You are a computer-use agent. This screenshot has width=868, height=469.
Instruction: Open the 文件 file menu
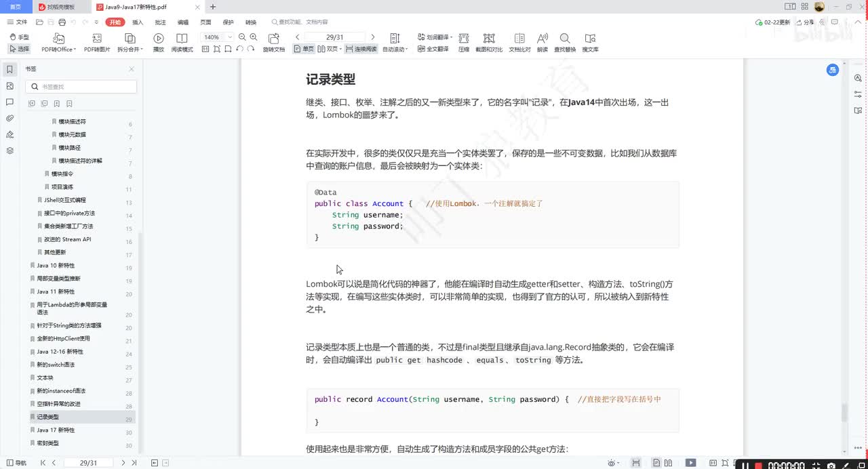pyautogui.click(x=18, y=22)
